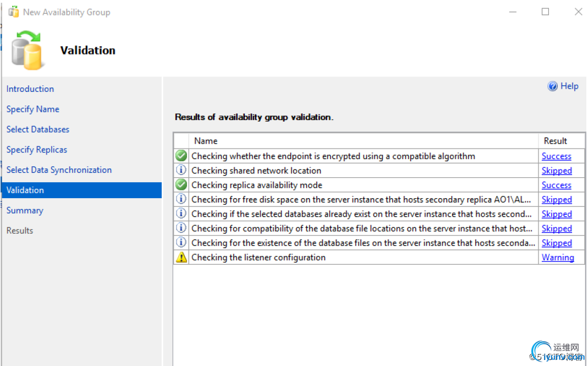The width and height of the screenshot is (588, 366).
Task: Switch to the Select Databases page
Action: (38, 129)
